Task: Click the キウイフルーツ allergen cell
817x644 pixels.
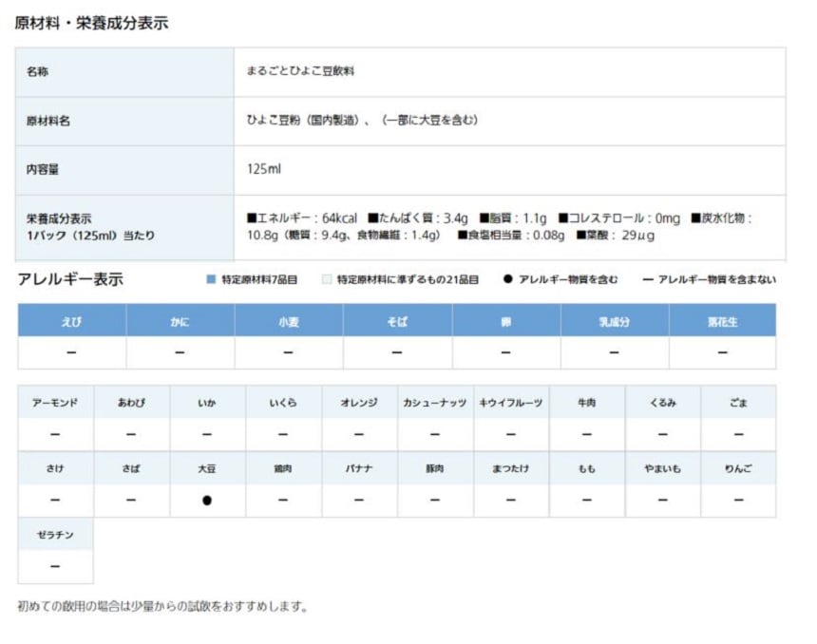Action: tap(511, 403)
